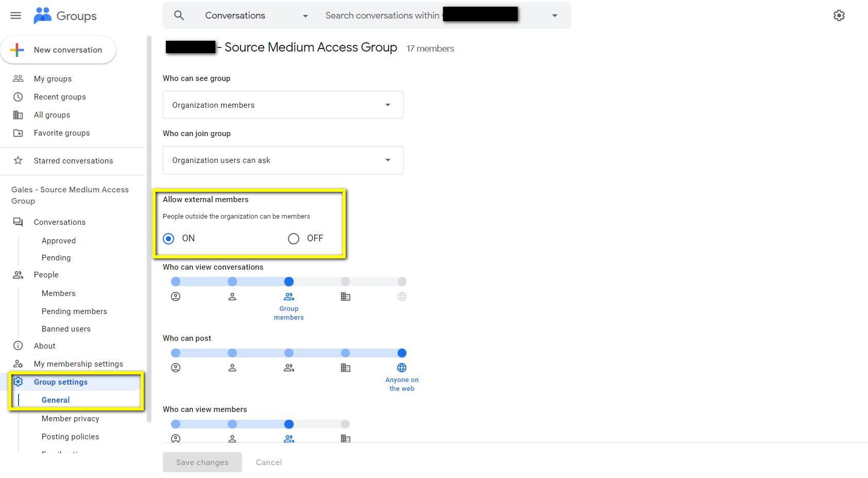Viewport: 868px width, 478px height.
Task: Start a New conversation
Action: [58, 50]
